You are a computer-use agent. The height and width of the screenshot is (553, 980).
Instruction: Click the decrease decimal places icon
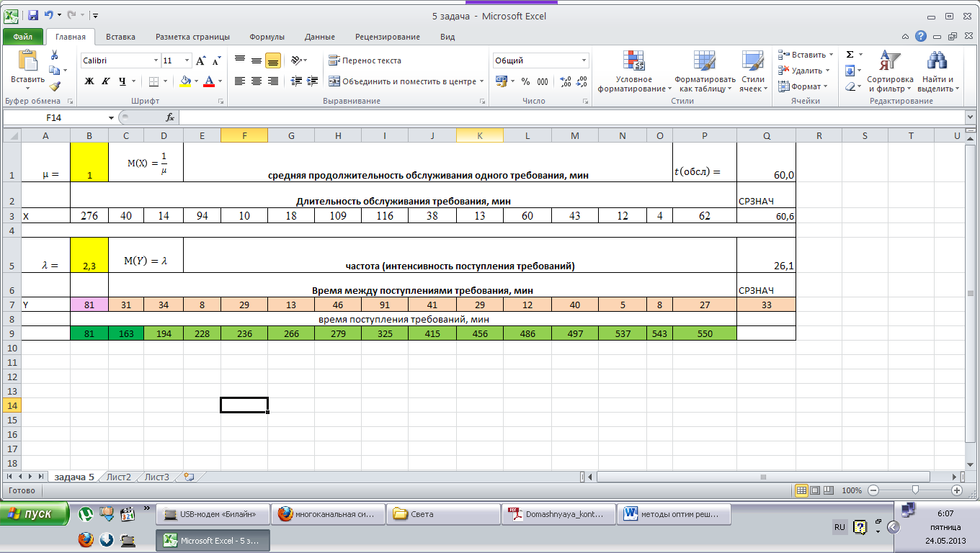(582, 81)
